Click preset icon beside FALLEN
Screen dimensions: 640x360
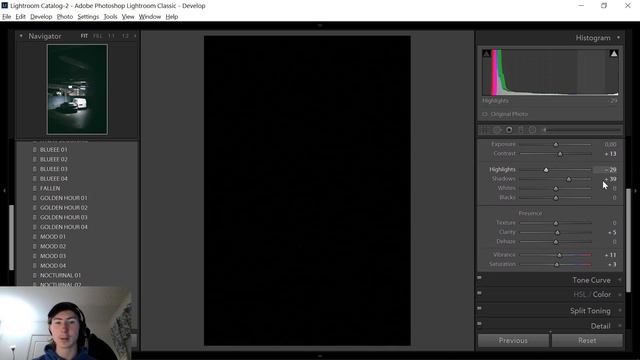point(35,188)
